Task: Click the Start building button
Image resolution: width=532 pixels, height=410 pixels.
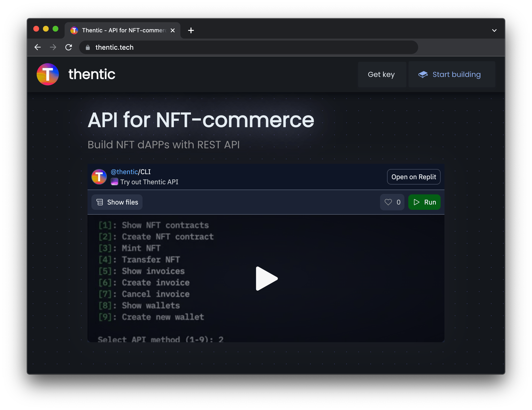Action: pyautogui.click(x=451, y=74)
